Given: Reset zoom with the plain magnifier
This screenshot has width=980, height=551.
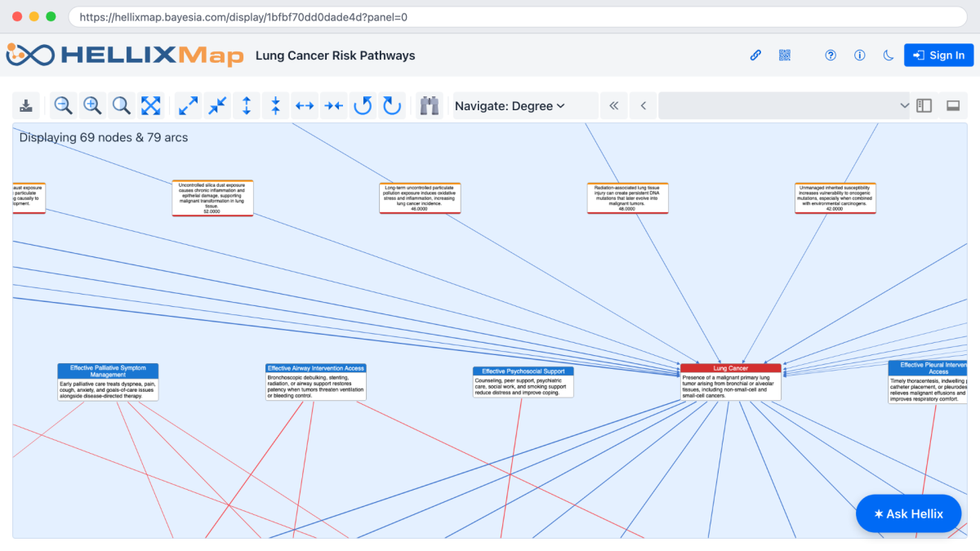Looking at the screenshot, I should (122, 105).
